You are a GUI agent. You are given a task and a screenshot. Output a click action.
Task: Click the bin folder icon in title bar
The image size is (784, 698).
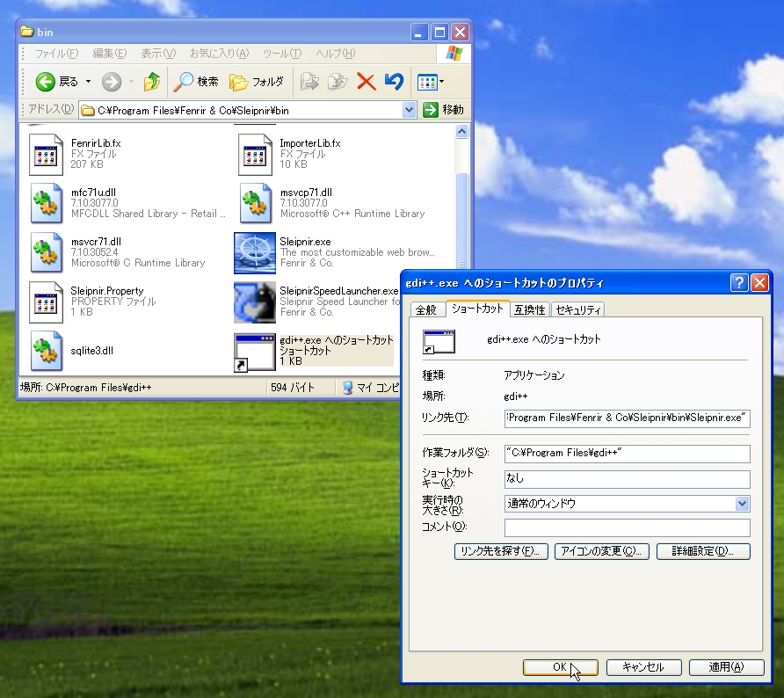pyautogui.click(x=27, y=32)
